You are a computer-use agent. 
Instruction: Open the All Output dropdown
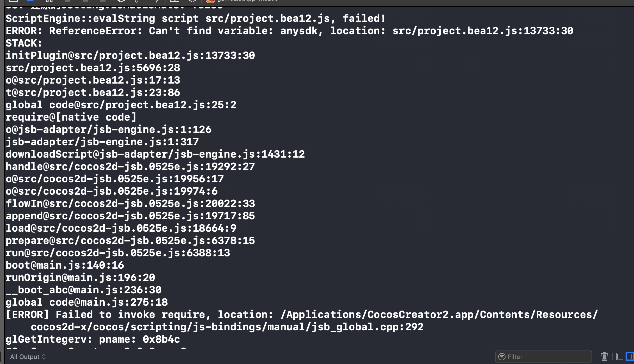(28, 357)
